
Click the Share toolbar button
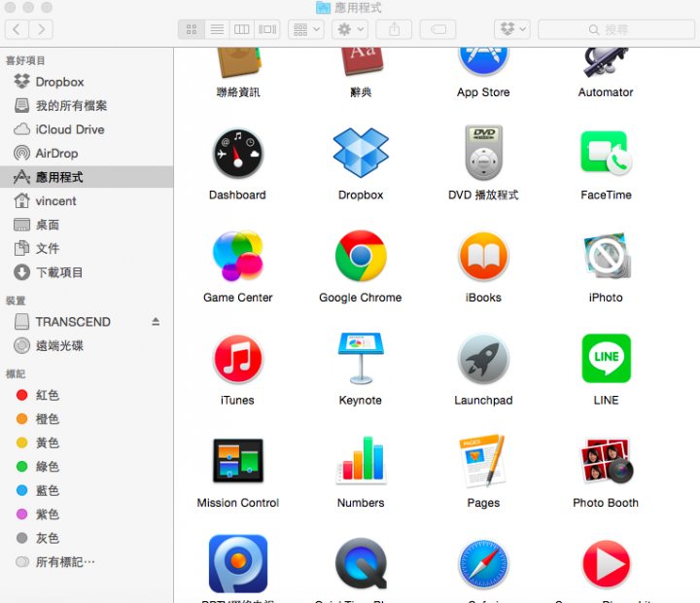tap(394, 29)
